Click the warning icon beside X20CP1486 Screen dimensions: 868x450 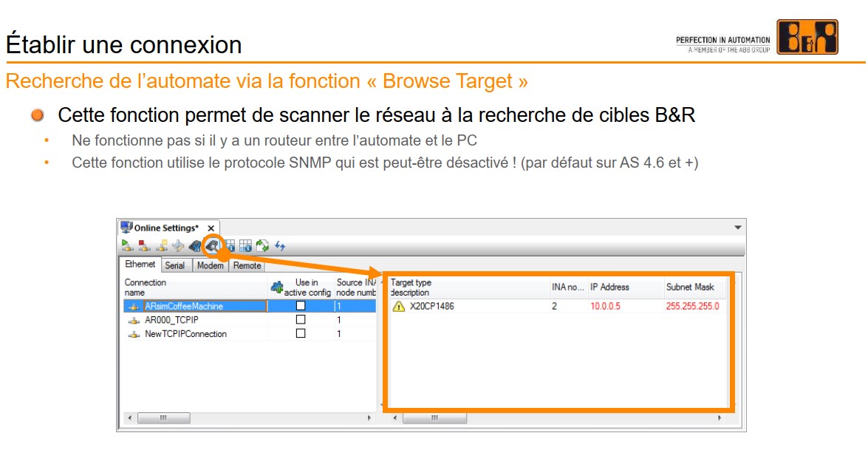[x=399, y=306]
